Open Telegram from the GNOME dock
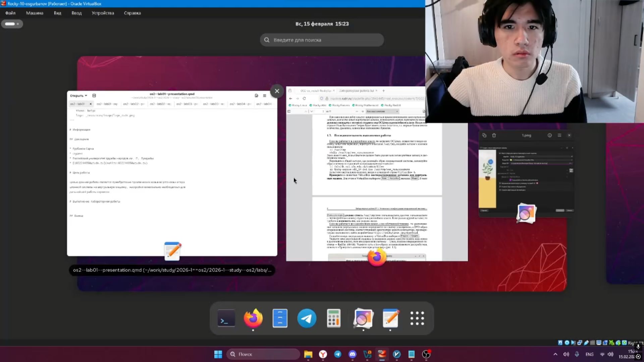The image size is (644, 362). (x=307, y=318)
